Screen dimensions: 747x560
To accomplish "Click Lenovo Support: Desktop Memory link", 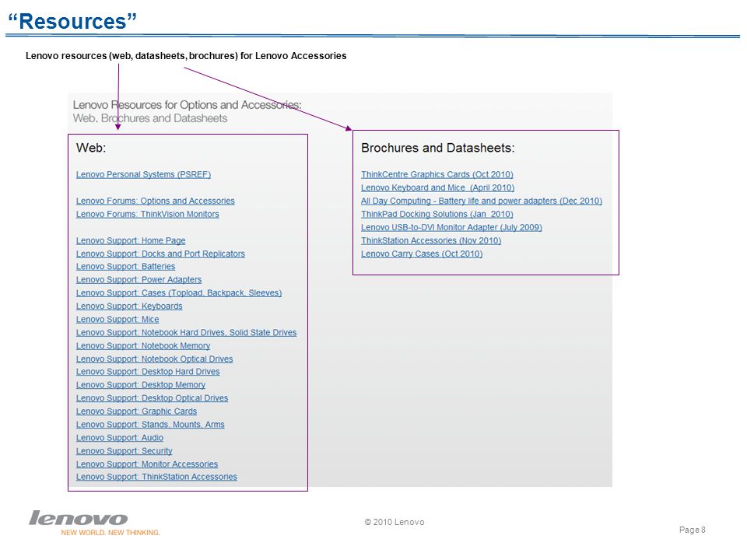I will coord(141,385).
